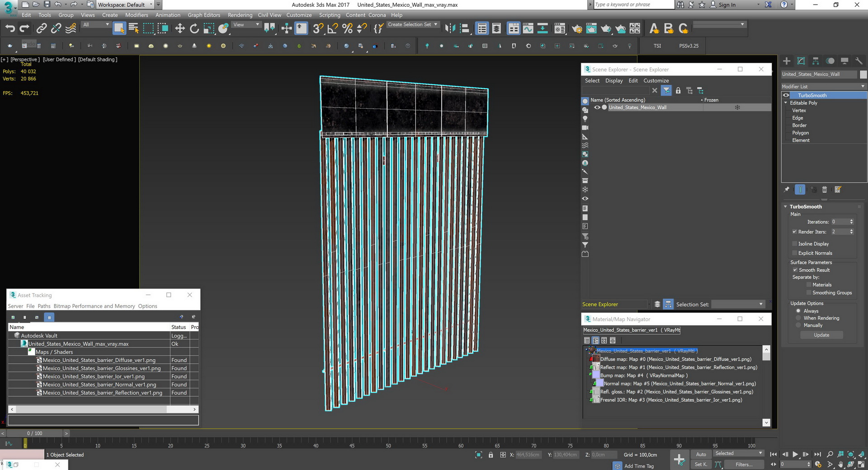Activate the Select and Move tool
The image size is (868, 470).
pyautogui.click(x=180, y=28)
